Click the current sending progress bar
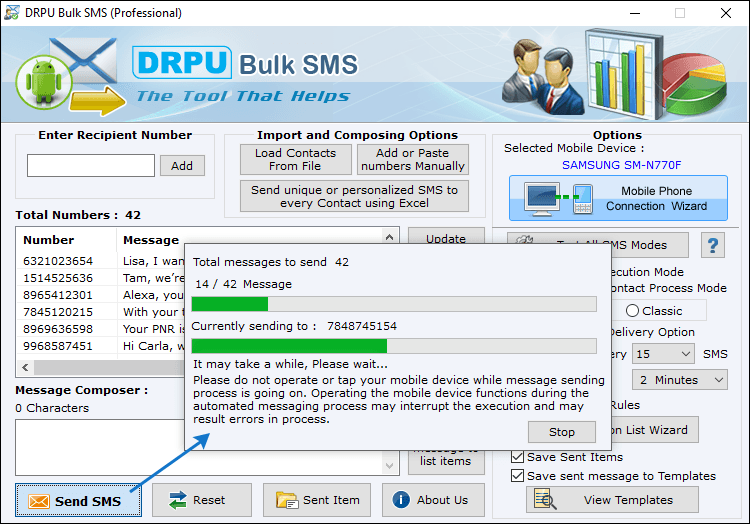This screenshot has height=524, width=750. point(394,346)
